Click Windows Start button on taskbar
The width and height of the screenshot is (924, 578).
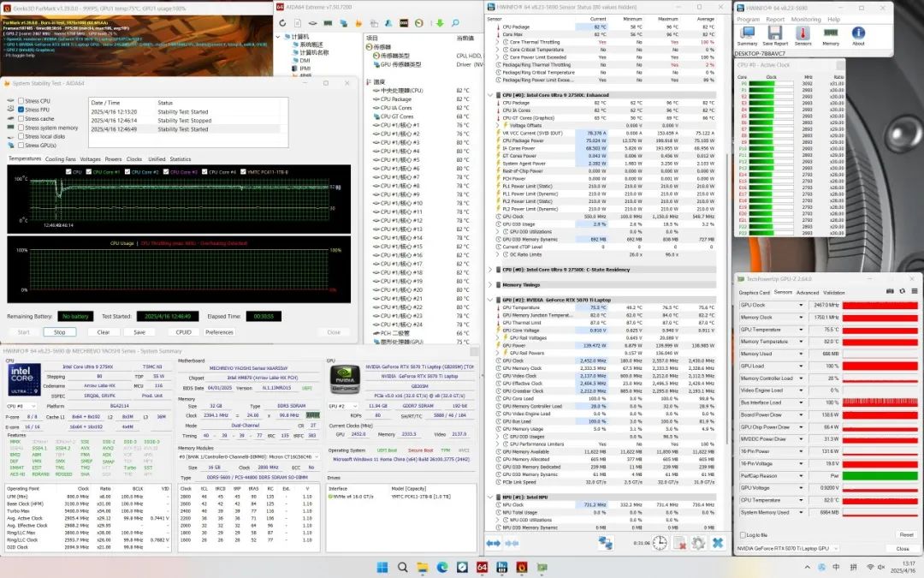point(382,568)
